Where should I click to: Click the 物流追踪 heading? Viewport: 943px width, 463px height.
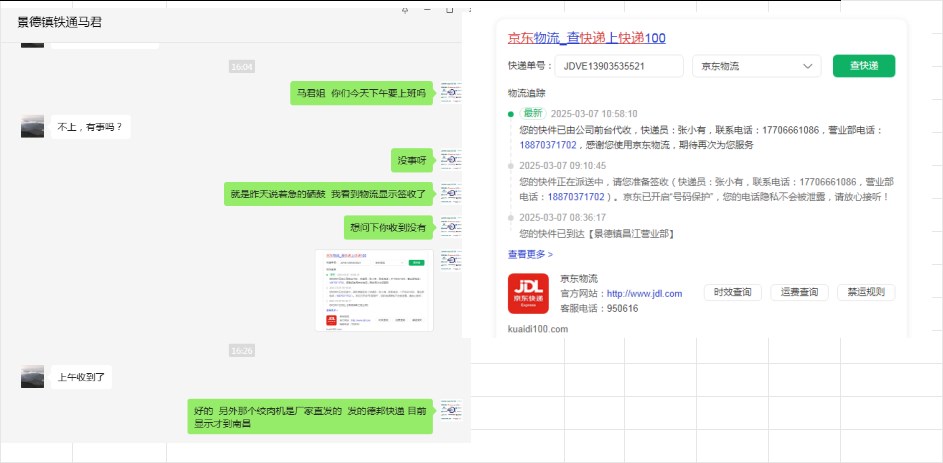click(526, 93)
